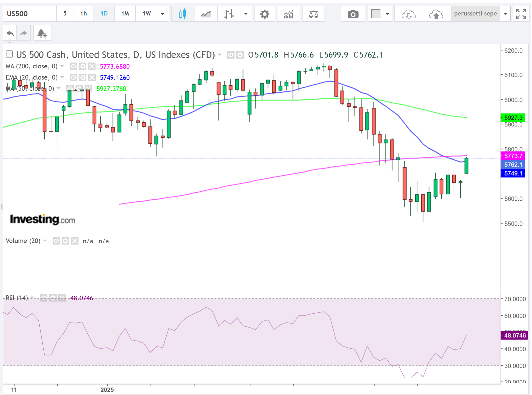Switch to the 1h timeframe
The height and width of the screenshot is (395, 532).
pyautogui.click(x=83, y=14)
